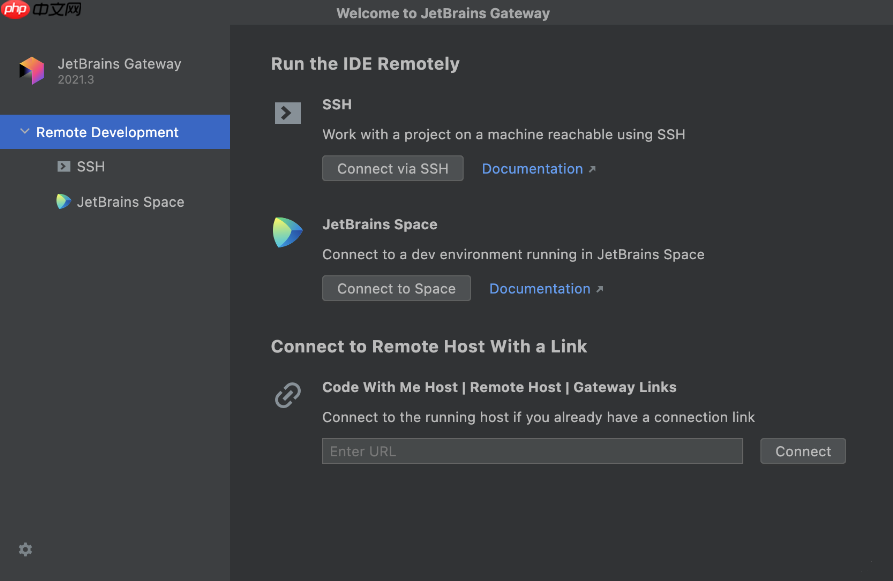This screenshot has height=581, width=893.
Task: Select the SSH label in the sidebar
Action: (x=91, y=167)
